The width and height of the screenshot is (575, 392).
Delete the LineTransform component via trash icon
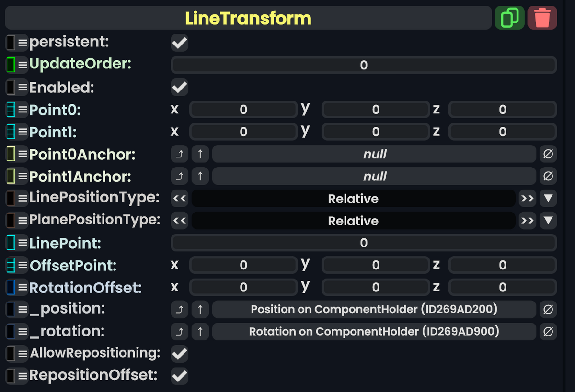[x=542, y=17]
